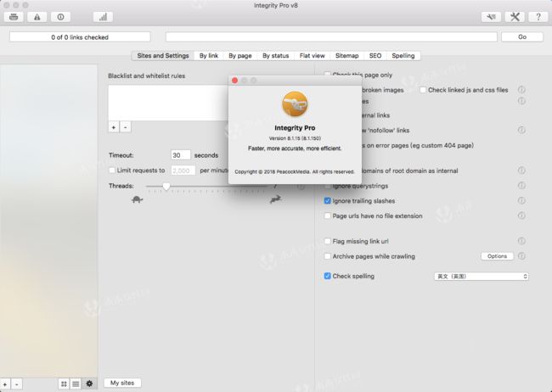Enable Page urls have no file extension
This screenshot has height=392, width=552.
pos(328,216)
